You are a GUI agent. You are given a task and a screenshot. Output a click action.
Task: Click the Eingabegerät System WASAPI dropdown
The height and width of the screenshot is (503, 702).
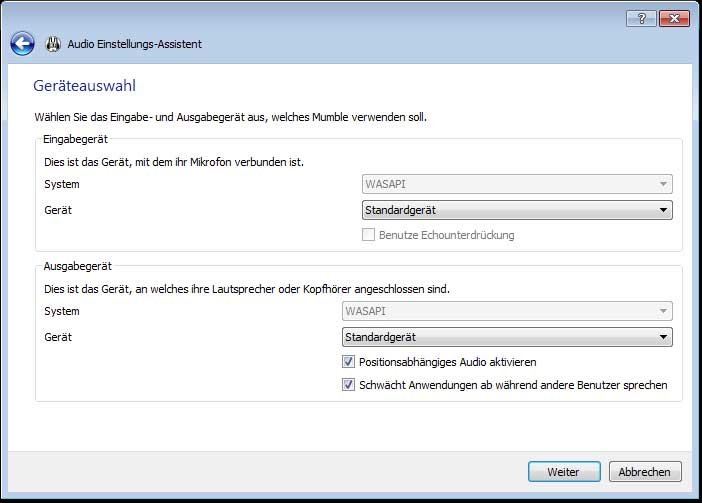(516, 184)
